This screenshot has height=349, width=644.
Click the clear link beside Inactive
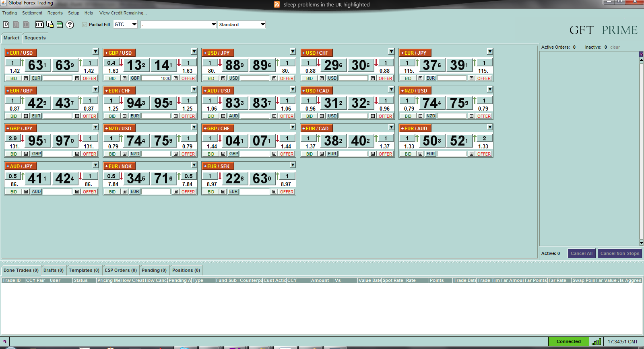(615, 47)
